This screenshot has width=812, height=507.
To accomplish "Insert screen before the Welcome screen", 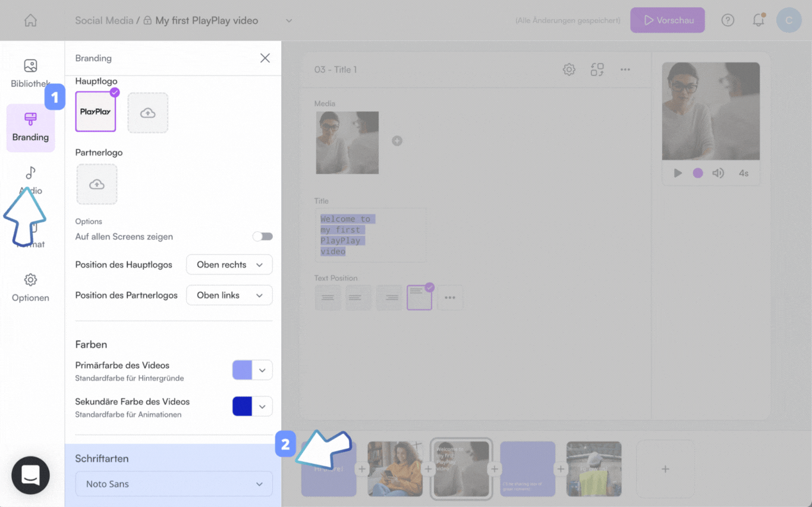I will [x=428, y=469].
